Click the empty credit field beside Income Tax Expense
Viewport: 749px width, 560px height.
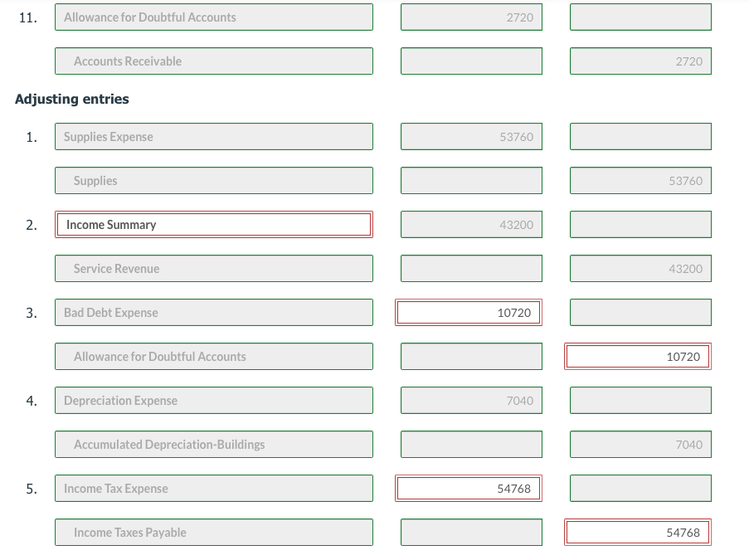tap(640, 489)
